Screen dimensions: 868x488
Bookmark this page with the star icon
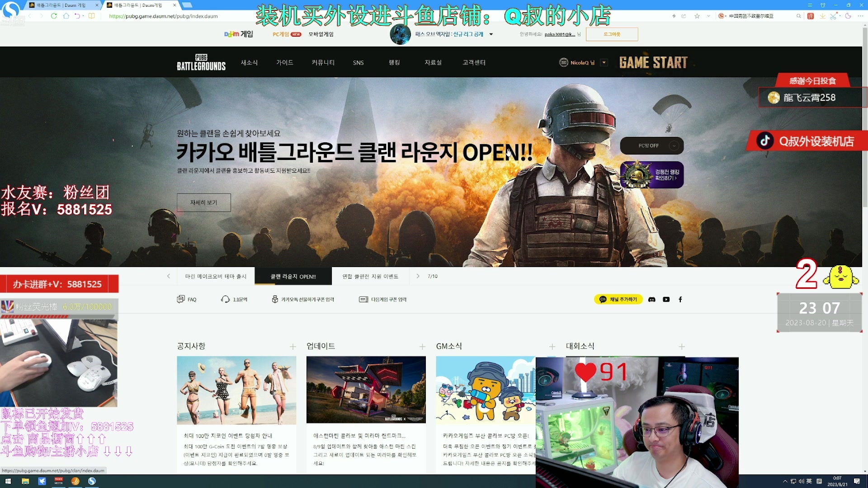pos(697,16)
